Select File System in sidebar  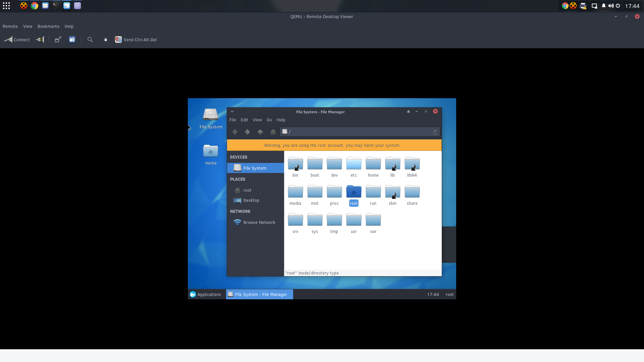pyautogui.click(x=256, y=168)
